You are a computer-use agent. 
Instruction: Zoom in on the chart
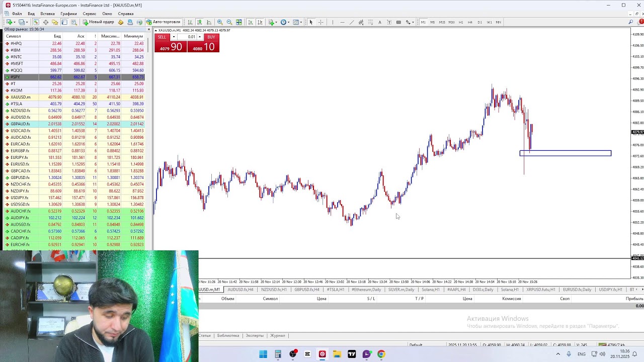[x=220, y=22]
